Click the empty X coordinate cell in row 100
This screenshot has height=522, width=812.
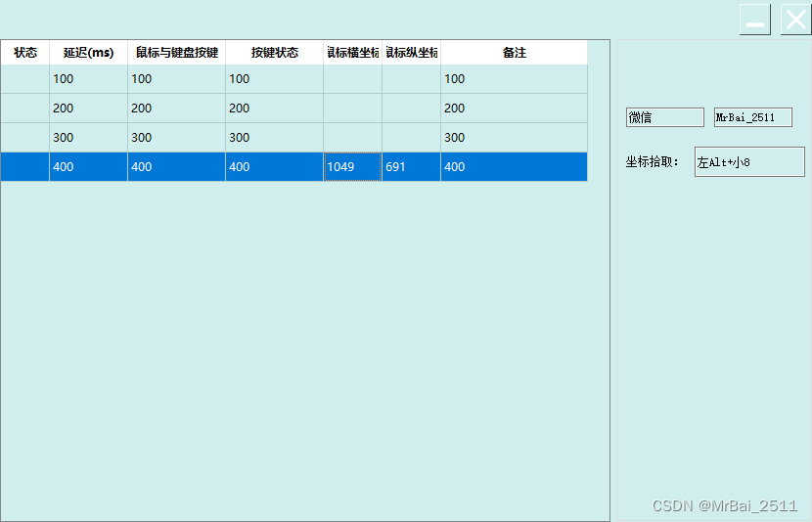click(352, 78)
